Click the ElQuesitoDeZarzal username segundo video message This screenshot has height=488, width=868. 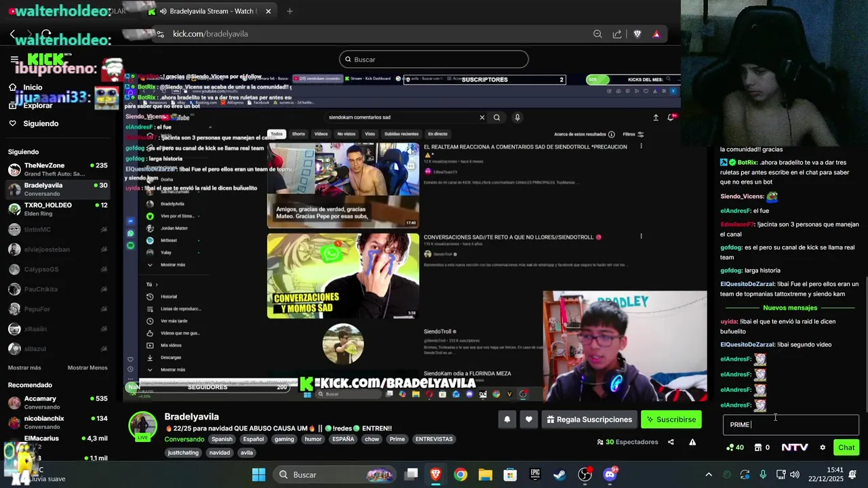(747, 344)
